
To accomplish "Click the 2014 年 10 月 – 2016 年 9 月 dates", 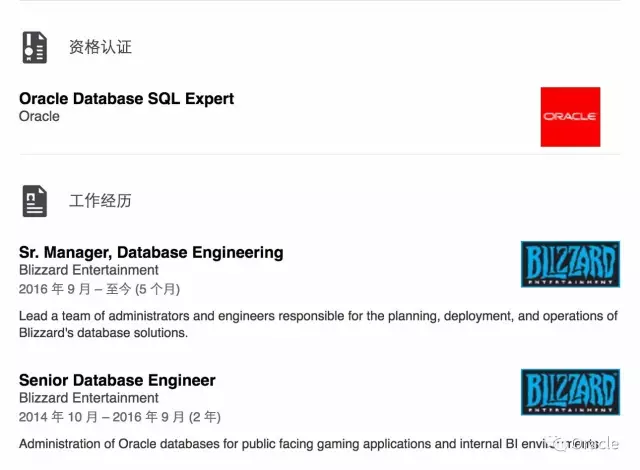I will pyautogui.click(x=102, y=417).
